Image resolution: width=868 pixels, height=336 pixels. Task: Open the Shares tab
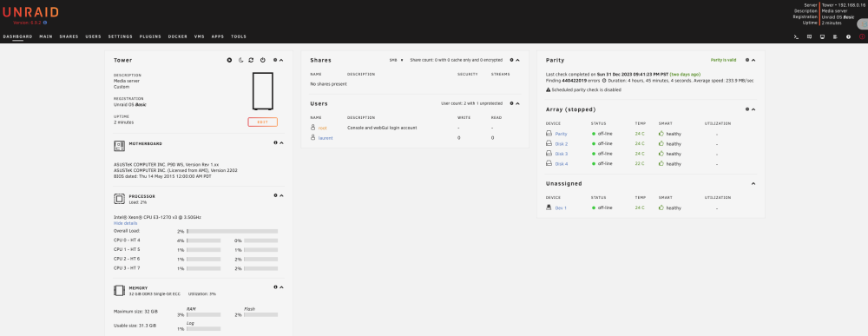(x=69, y=36)
